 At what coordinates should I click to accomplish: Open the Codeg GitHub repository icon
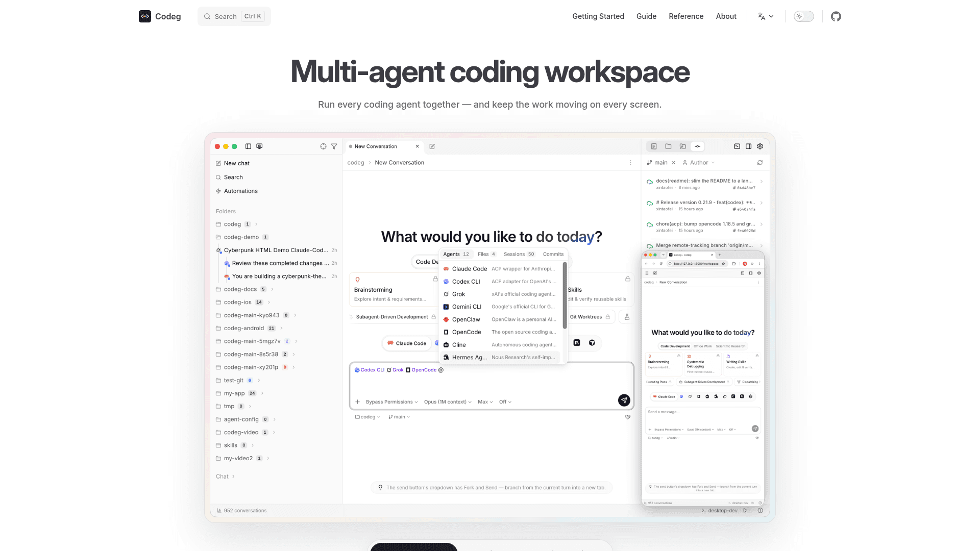pyautogui.click(x=836, y=16)
